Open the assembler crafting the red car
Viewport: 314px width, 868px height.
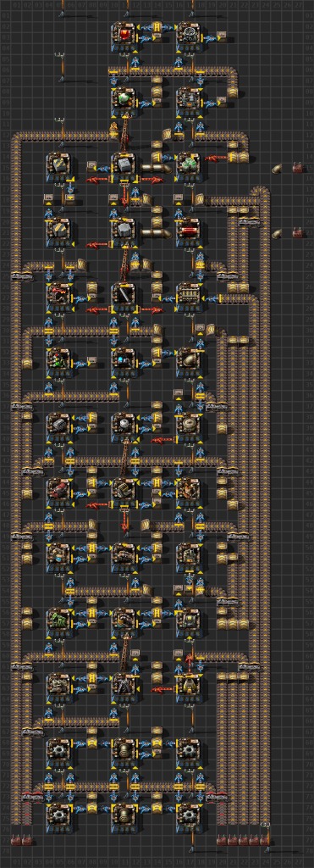(x=58, y=491)
